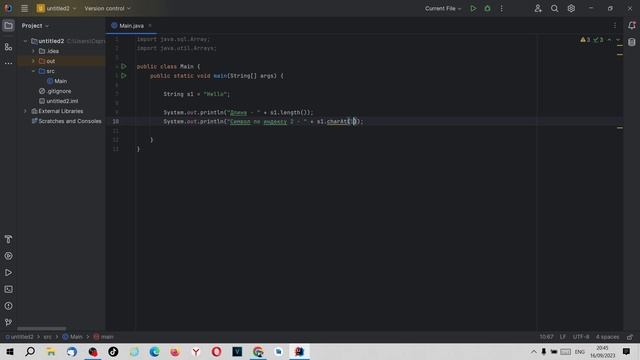
Task: Click main method breadcrumb
Action: [x=104, y=337]
